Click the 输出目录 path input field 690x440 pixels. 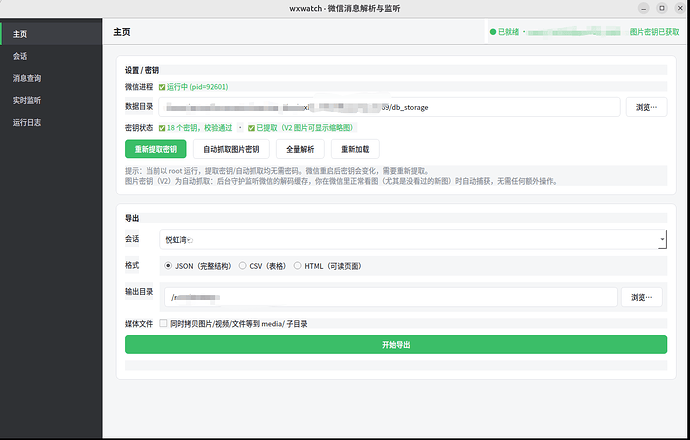point(391,297)
